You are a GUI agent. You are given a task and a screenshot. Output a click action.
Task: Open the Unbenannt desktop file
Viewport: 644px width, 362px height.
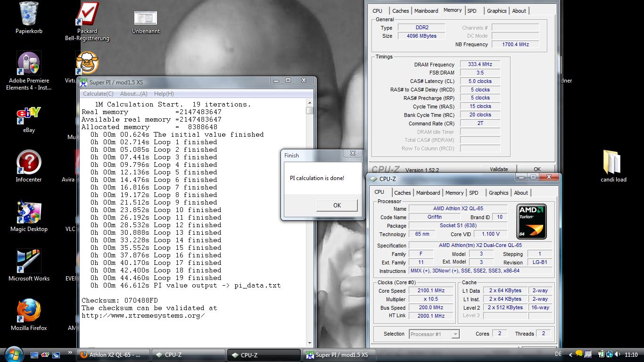pyautogui.click(x=146, y=21)
